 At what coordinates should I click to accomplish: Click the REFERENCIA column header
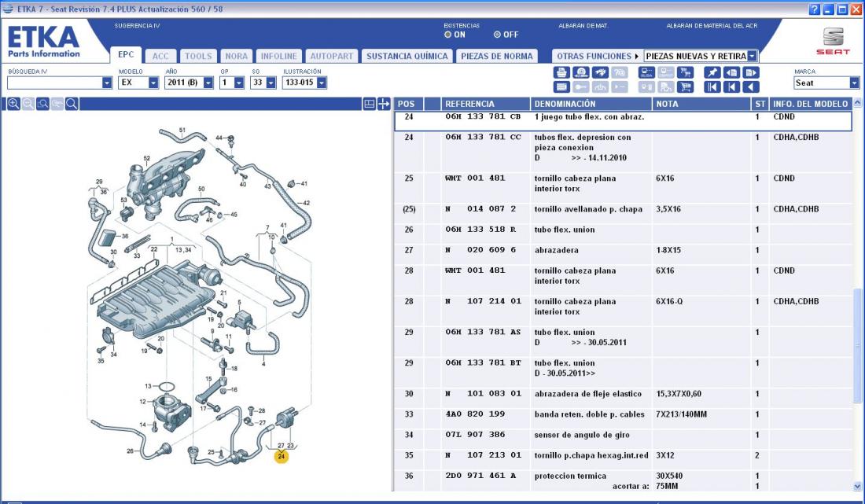tap(485, 104)
